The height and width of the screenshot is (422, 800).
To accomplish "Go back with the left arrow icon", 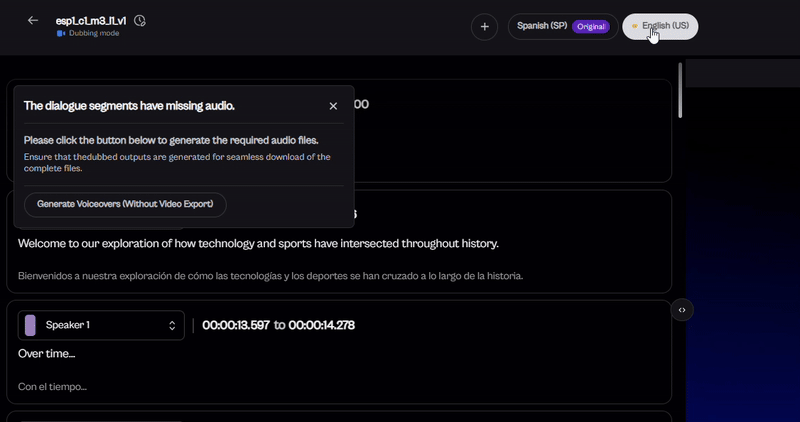I will (x=33, y=20).
